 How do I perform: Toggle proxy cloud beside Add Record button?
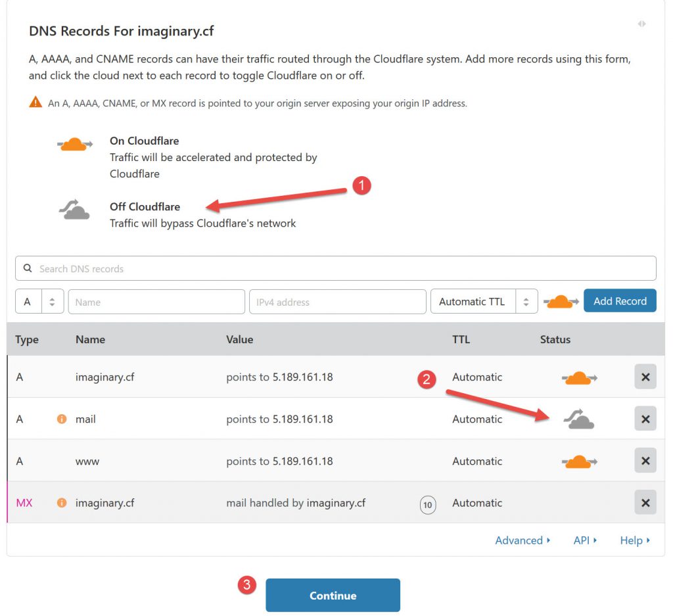click(x=561, y=302)
